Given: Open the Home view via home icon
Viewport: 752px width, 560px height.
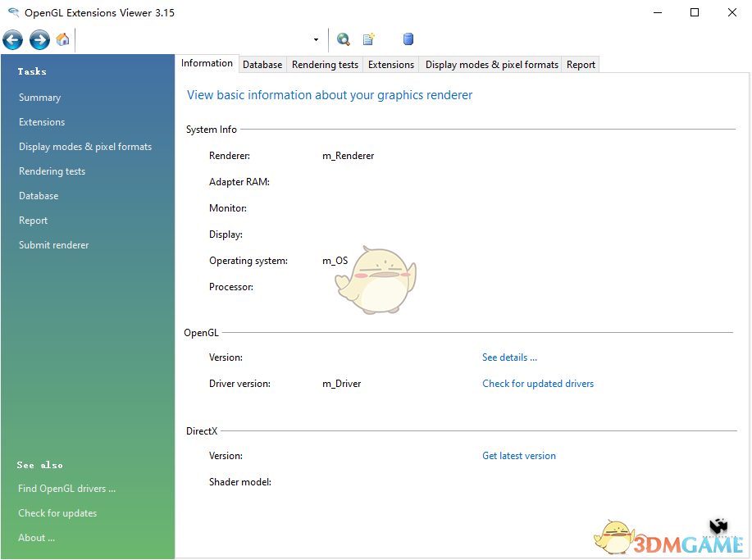Looking at the screenshot, I should [62, 39].
